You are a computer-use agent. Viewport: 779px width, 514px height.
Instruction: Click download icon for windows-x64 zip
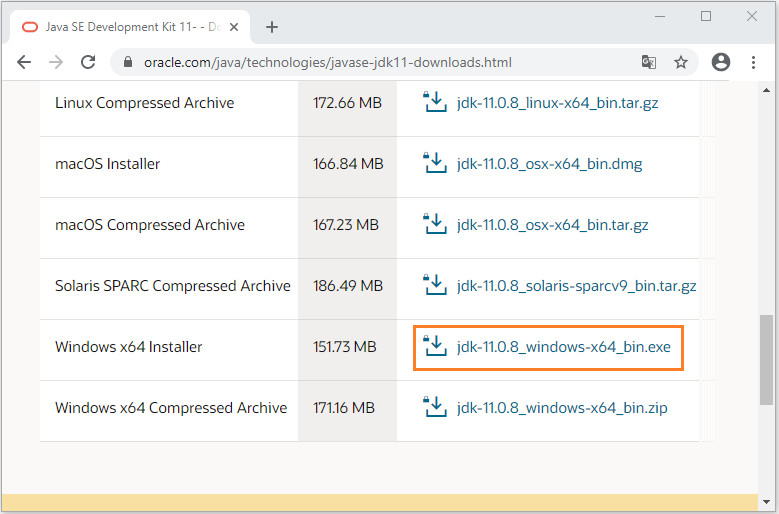pyautogui.click(x=435, y=407)
